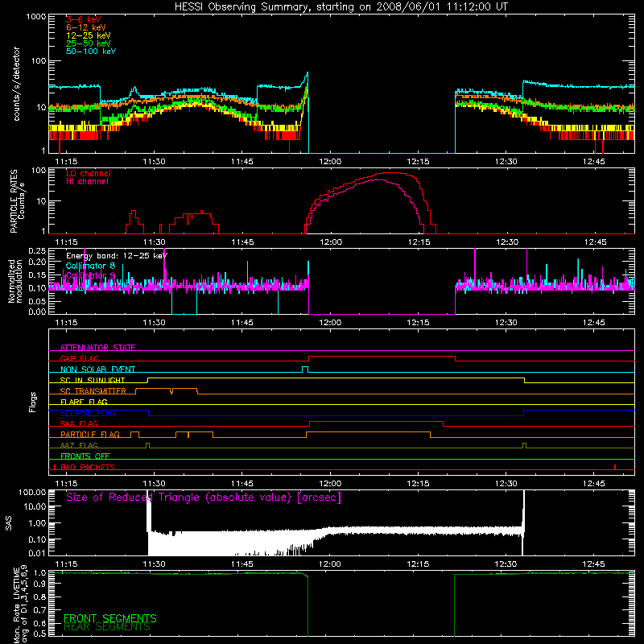Select the Collimator 8 legend entry
The image size is (644, 644).
tap(90, 266)
